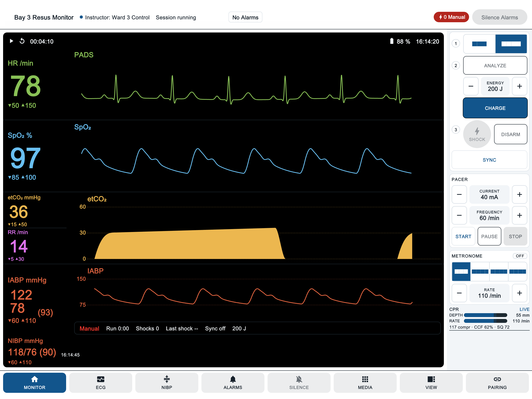Viewport: 532px width, 399px height.
Task: Start the pacer with START
Action: pos(463,236)
